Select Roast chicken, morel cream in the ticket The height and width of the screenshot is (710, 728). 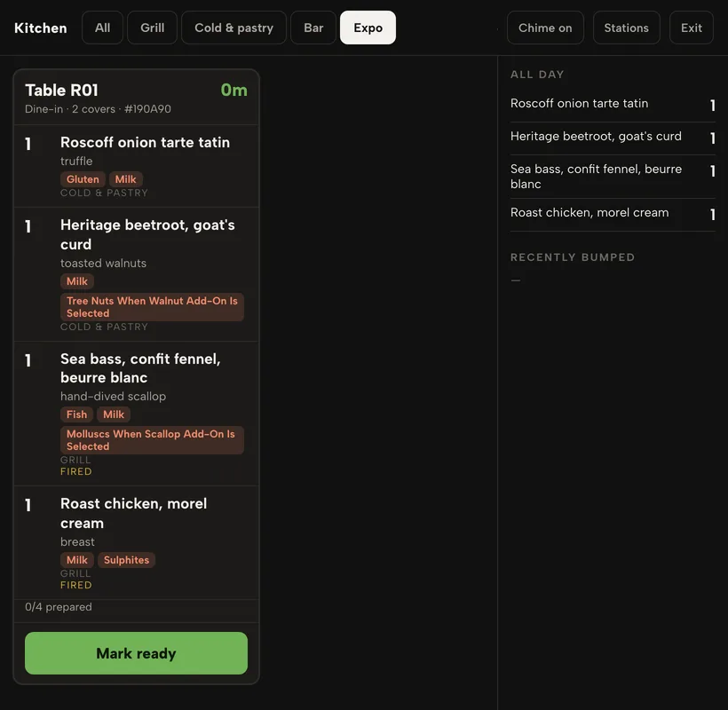pos(134,513)
